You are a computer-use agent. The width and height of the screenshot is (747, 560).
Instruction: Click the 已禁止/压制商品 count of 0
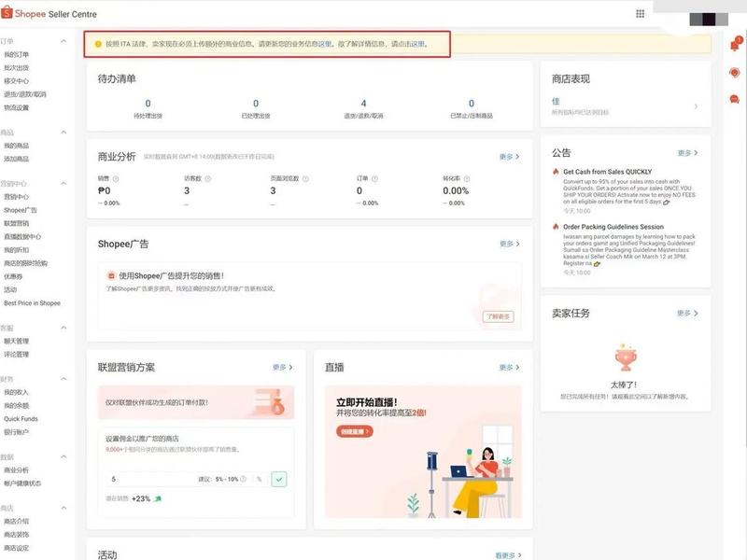[472, 104]
